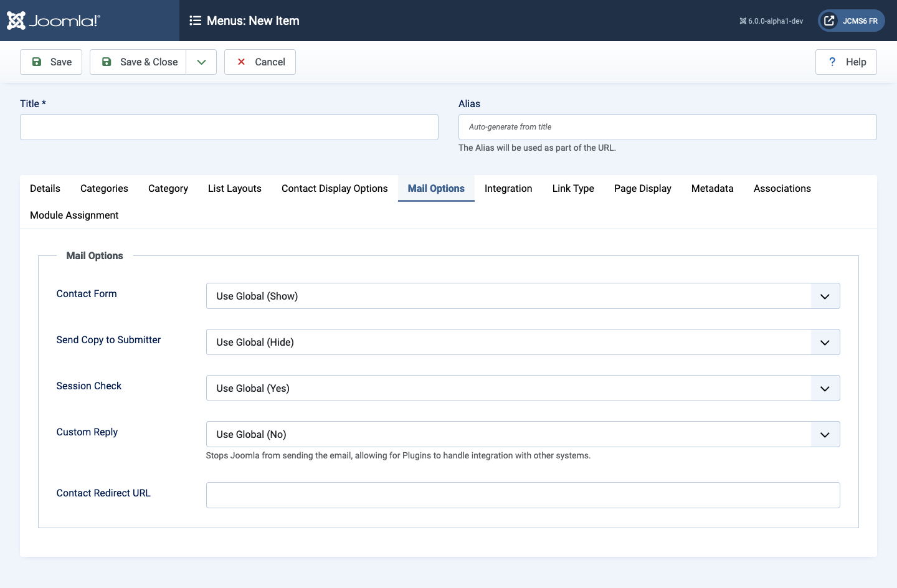Image resolution: width=897 pixels, height=588 pixels.
Task: Click the Save button
Action: (x=51, y=62)
